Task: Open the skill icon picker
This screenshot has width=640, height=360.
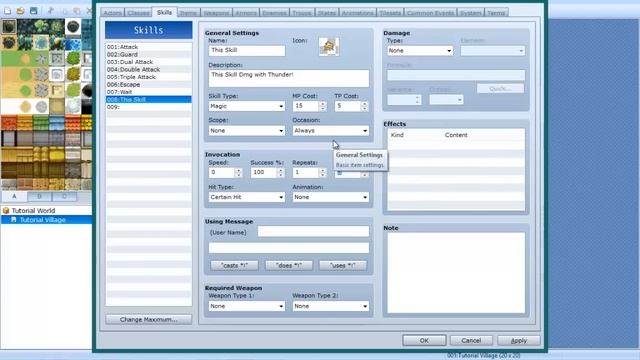Action: click(x=329, y=47)
